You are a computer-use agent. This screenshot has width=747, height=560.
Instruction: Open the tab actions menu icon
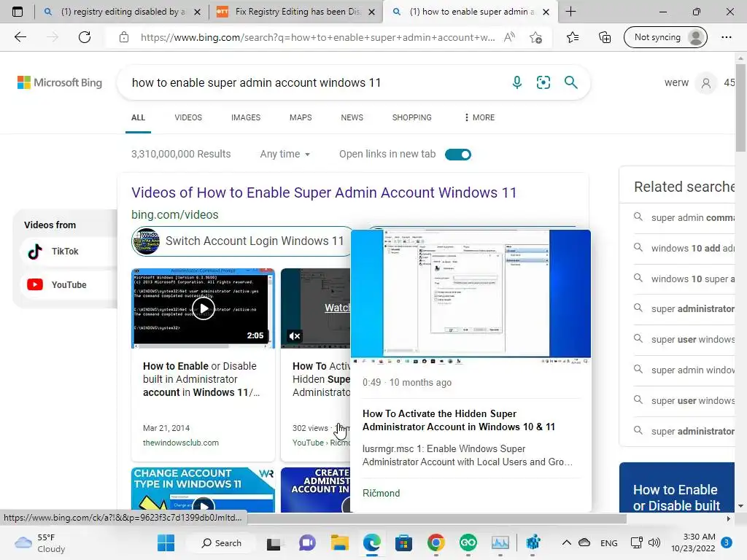coord(18,12)
